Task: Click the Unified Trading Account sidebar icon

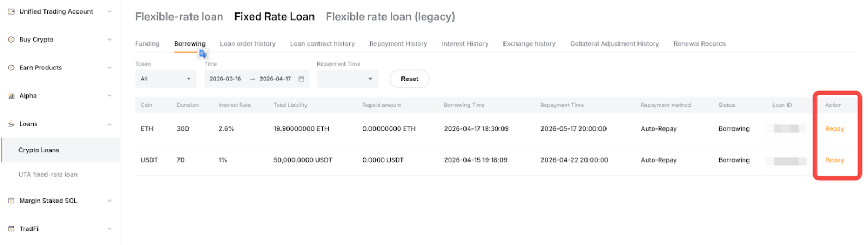Action: pyautogui.click(x=11, y=11)
